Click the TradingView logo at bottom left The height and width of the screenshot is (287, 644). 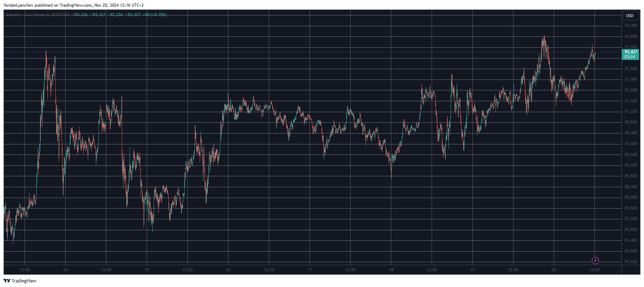point(20,281)
